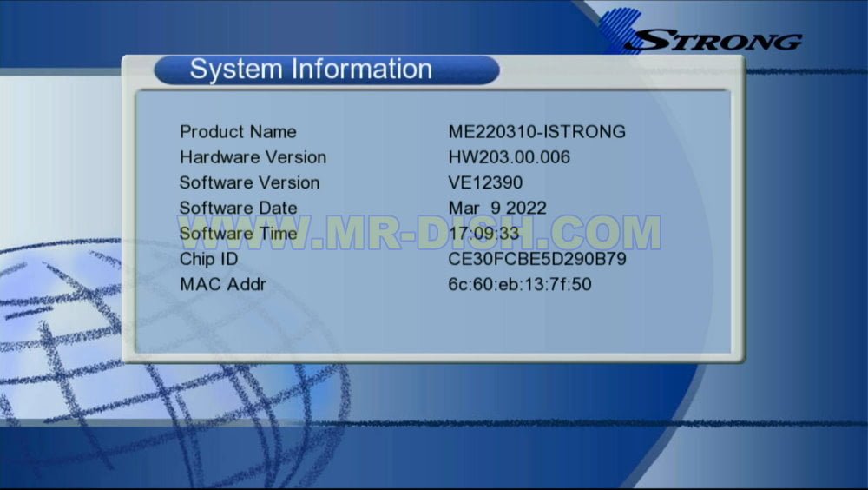Select the HW203.00.006 hardware value
Screen dimensions: 868x490
510,157
